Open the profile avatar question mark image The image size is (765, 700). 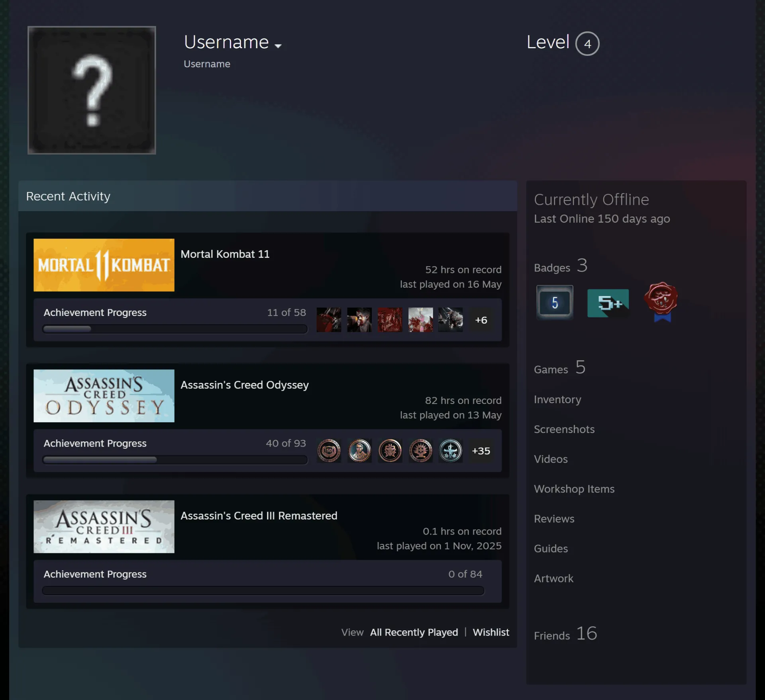point(92,90)
